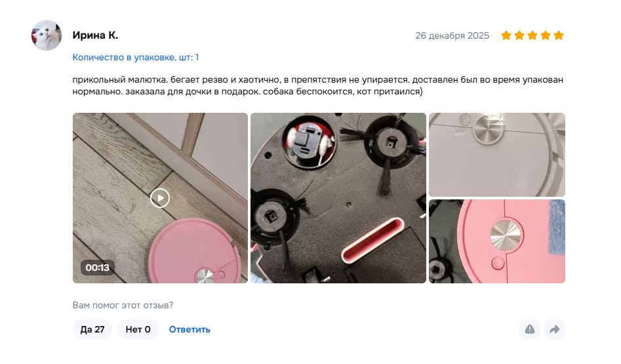Image resolution: width=621 pixels, height=364 pixels.
Task: Mark review helpful with Да 27
Action: click(92, 329)
